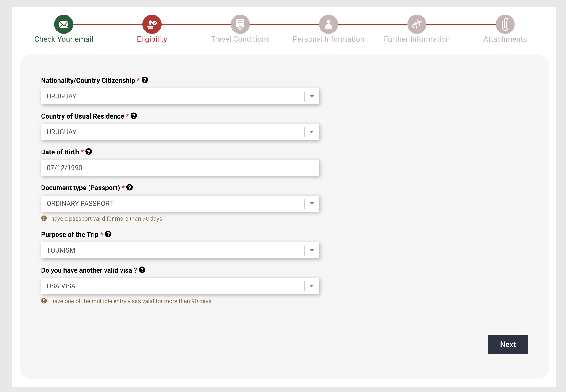Click the Travel Conditions document icon
The height and width of the screenshot is (392, 566).
[x=240, y=24]
